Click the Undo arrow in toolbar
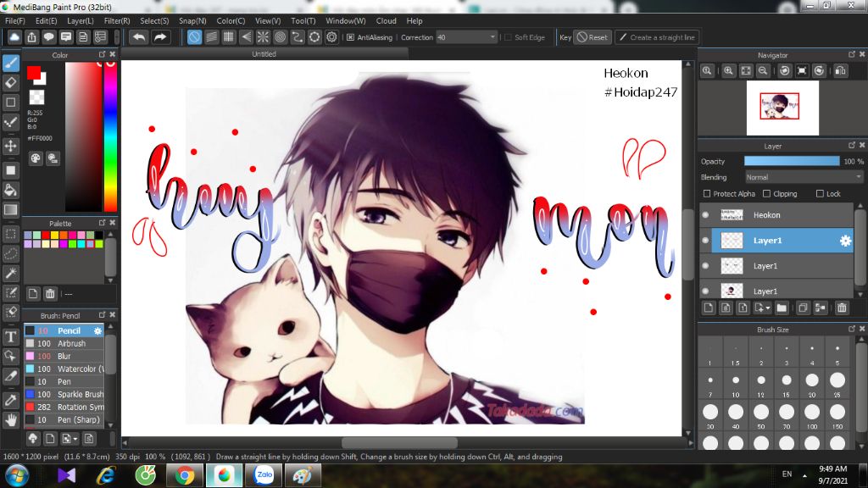This screenshot has height=488, width=868. pos(139,37)
